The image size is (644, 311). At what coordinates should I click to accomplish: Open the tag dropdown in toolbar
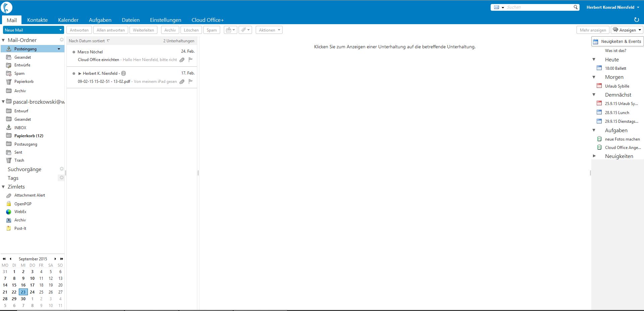pyautogui.click(x=245, y=30)
